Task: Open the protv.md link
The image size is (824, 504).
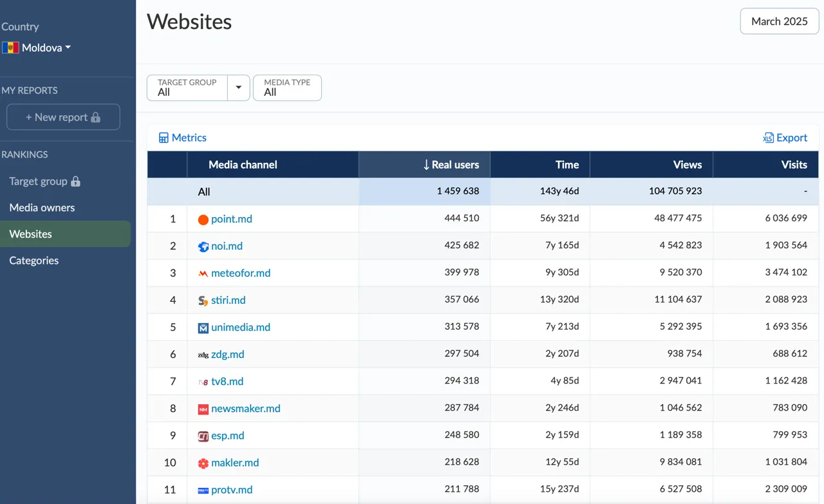Action: 232,489
